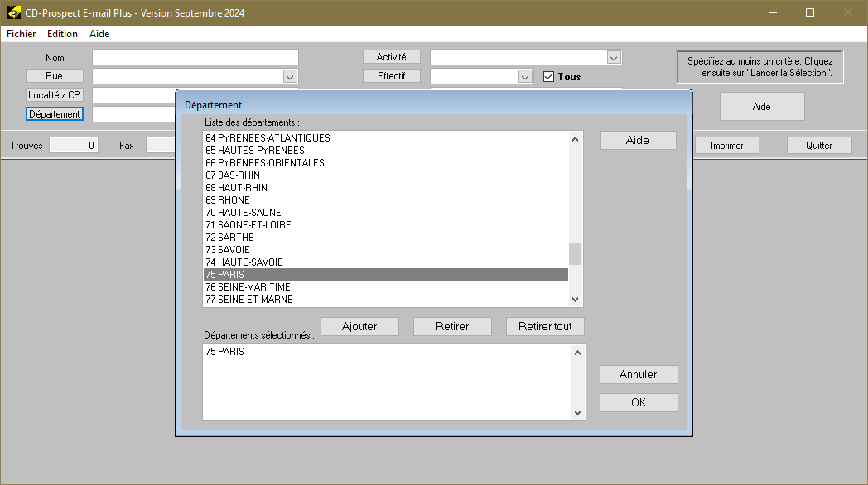868x485 pixels.
Task: Confirm the dialog with OK
Action: [x=639, y=402]
